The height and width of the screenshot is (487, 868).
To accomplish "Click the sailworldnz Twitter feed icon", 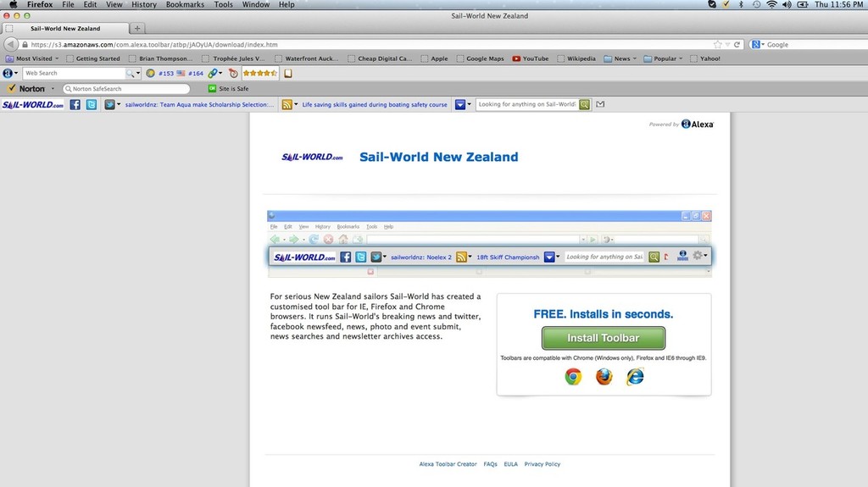I will [109, 104].
